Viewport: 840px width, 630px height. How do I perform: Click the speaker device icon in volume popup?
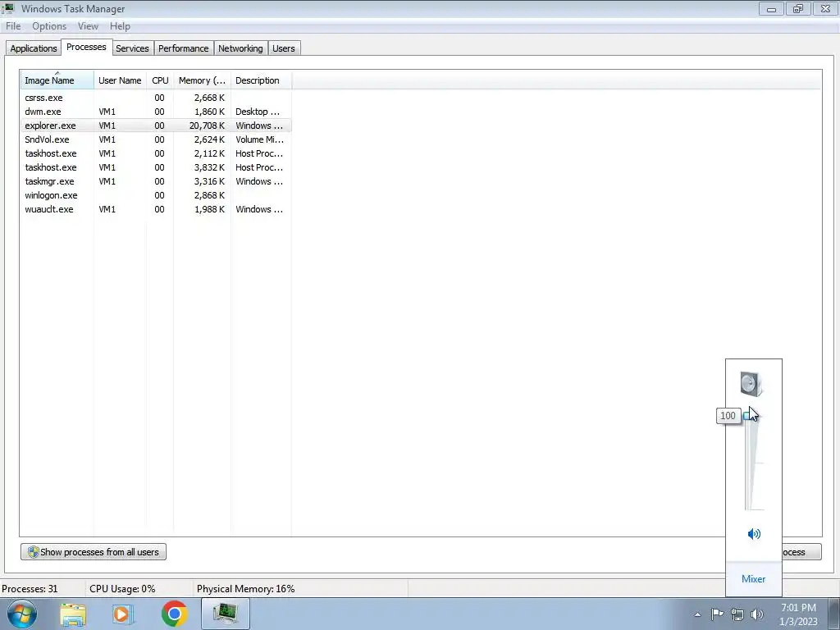click(x=751, y=384)
